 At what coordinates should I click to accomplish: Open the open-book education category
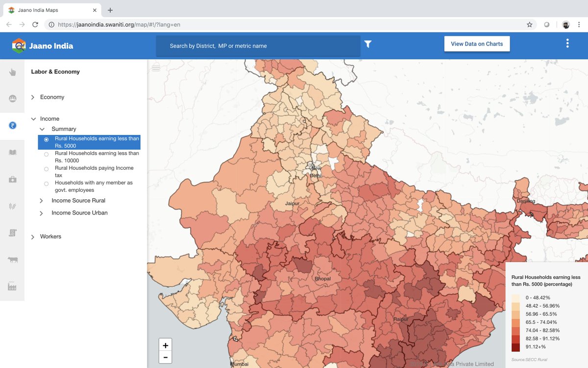(x=12, y=153)
